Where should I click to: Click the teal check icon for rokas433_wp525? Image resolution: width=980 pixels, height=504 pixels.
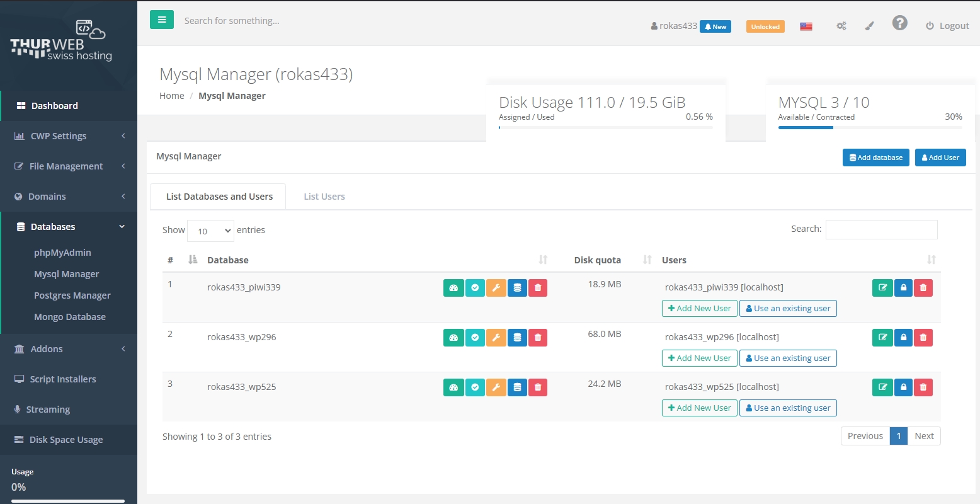[475, 387]
